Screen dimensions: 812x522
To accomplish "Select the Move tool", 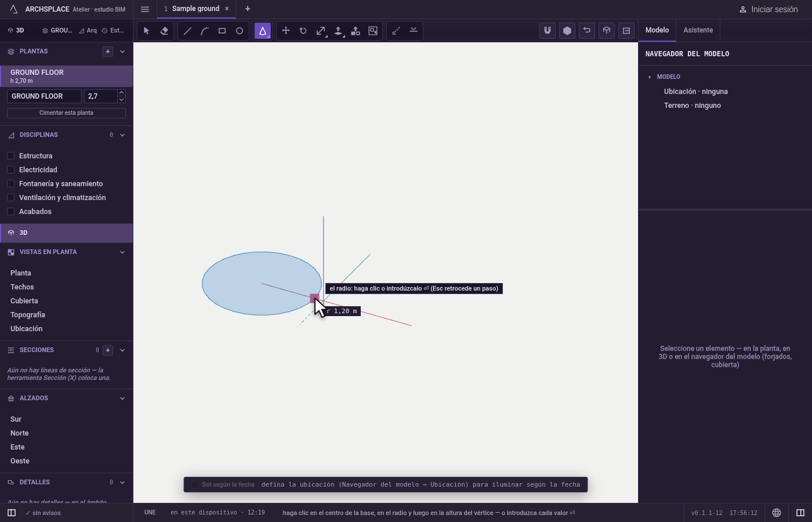I will pyautogui.click(x=286, y=31).
